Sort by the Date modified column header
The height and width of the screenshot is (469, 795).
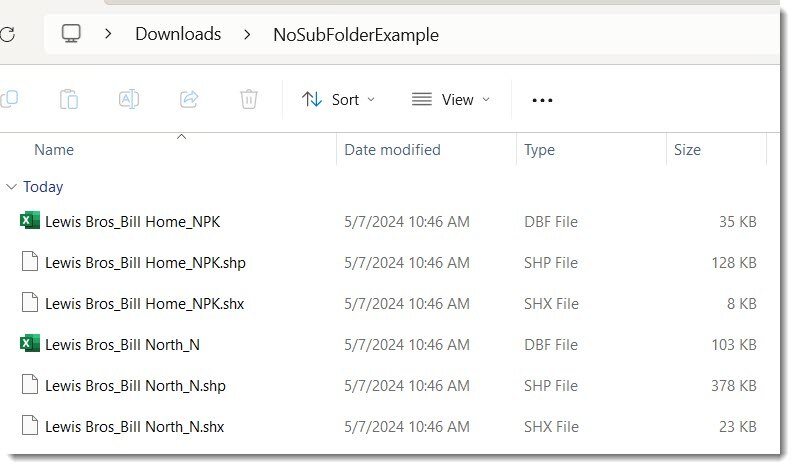tap(392, 150)
